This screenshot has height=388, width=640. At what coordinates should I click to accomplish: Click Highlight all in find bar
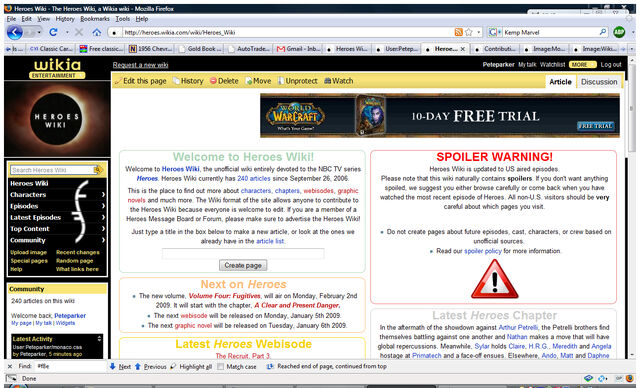[x=191, y=367]
